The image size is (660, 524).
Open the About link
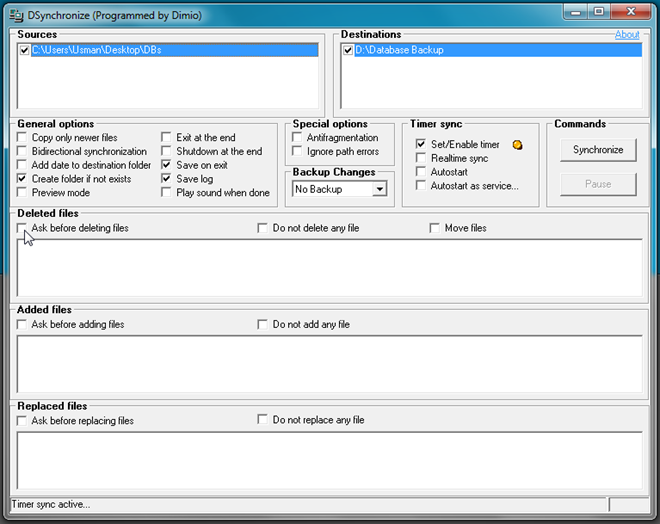coord(627,35)
